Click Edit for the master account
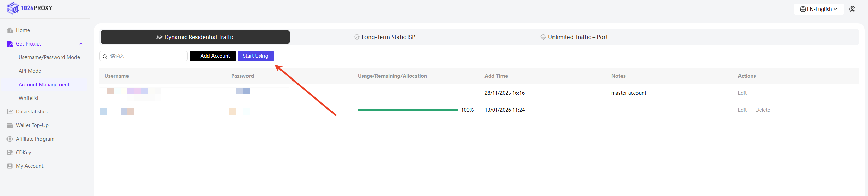The image size is (868, 196). 742,93
